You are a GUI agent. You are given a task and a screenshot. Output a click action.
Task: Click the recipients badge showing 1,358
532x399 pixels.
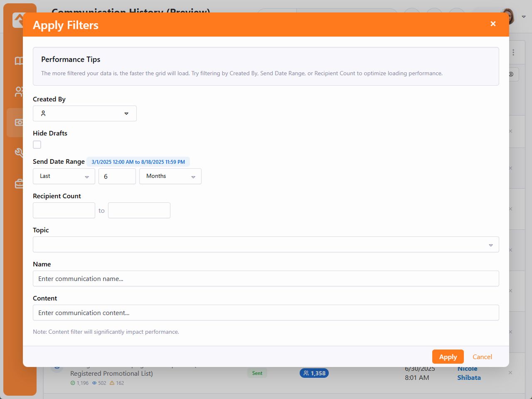[314, 373]
